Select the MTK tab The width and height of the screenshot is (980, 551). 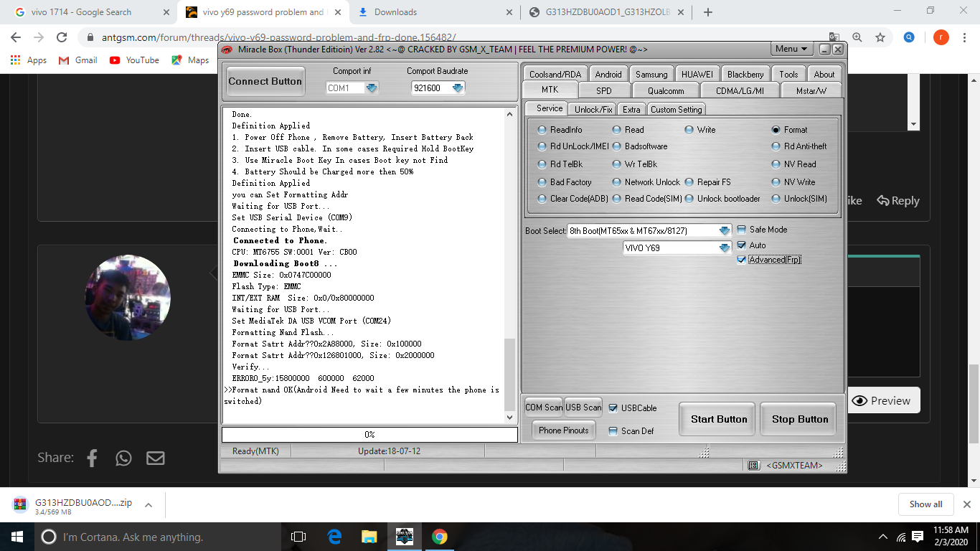550,90
